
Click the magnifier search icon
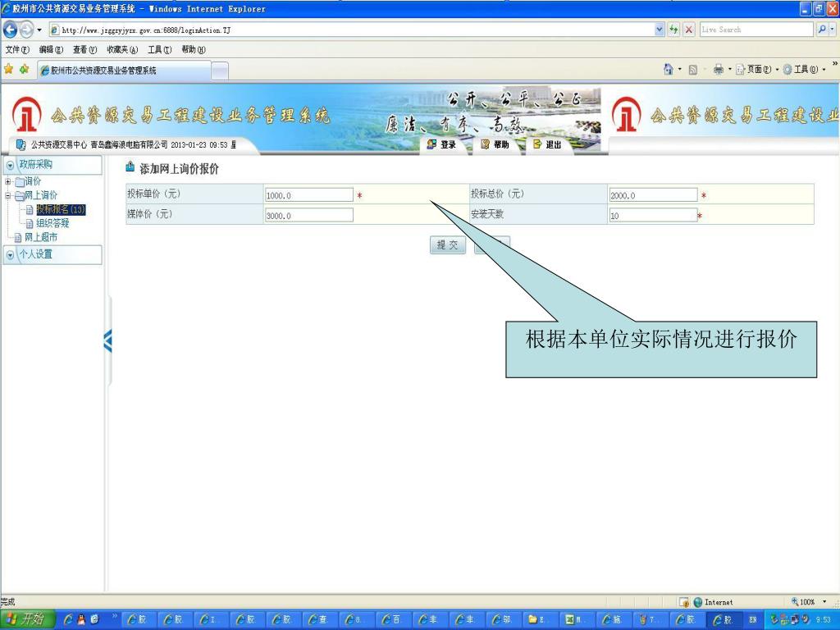click(821, 30)
